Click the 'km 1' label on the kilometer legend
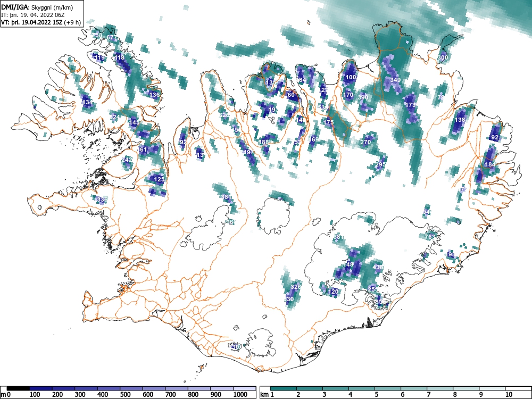 267,395
